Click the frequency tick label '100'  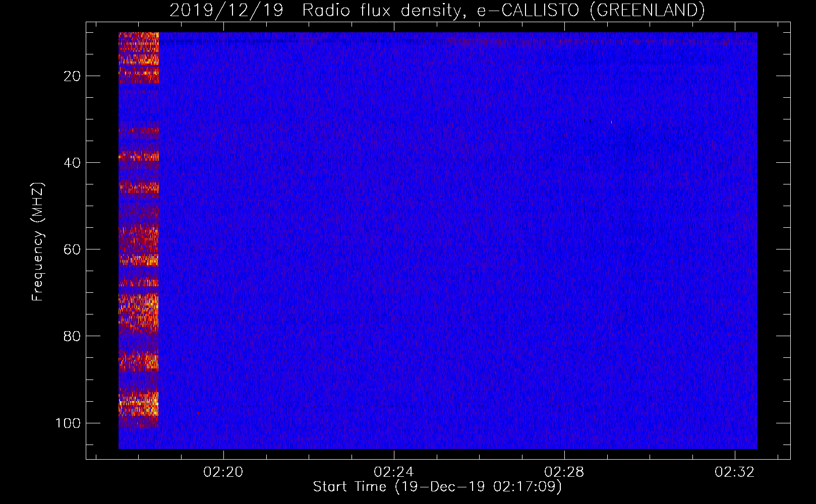68,423
